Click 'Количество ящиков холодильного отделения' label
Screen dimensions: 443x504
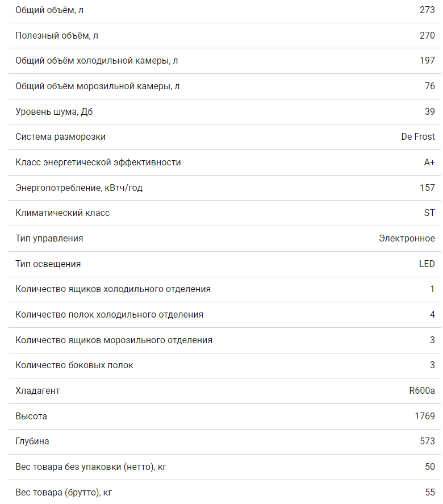pyautogui.click(x=113, y=289)
